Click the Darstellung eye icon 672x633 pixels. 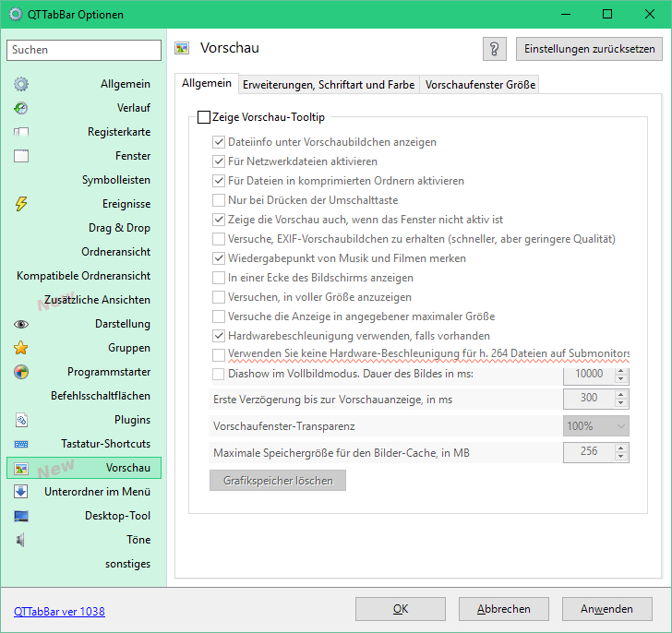coord(21,324)
